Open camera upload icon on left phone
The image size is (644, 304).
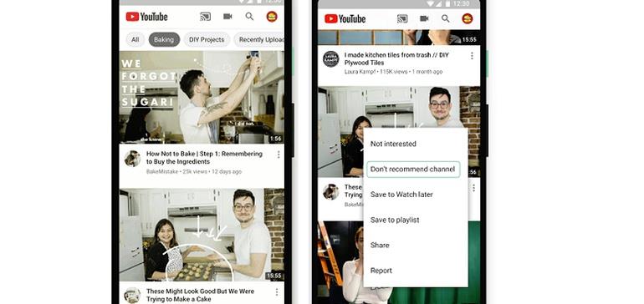227,17
